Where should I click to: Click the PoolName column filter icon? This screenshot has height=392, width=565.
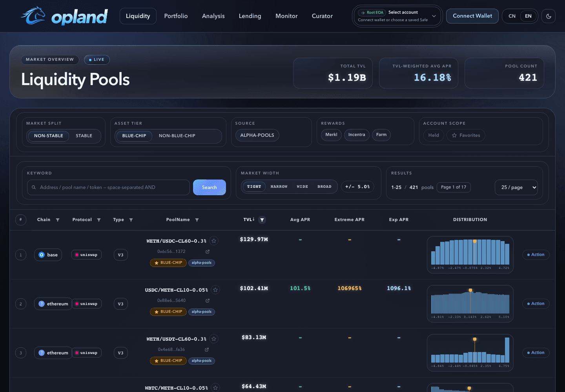coord(197,220)
